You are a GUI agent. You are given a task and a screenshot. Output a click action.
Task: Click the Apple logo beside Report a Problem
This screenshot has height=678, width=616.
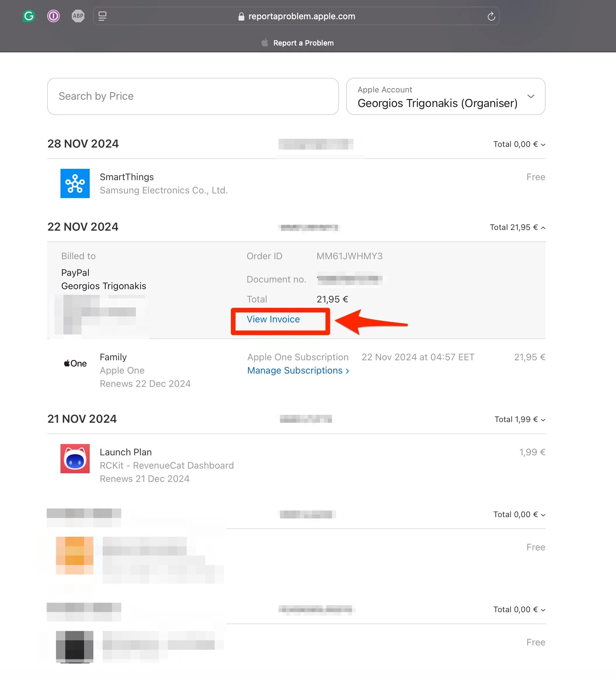265,43
